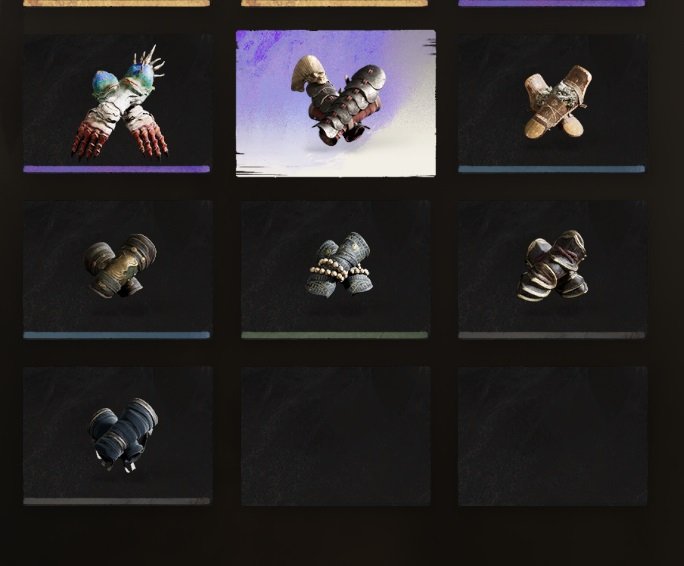
Task: Click the gold rarity bar at top center
Action: [334, 3]
